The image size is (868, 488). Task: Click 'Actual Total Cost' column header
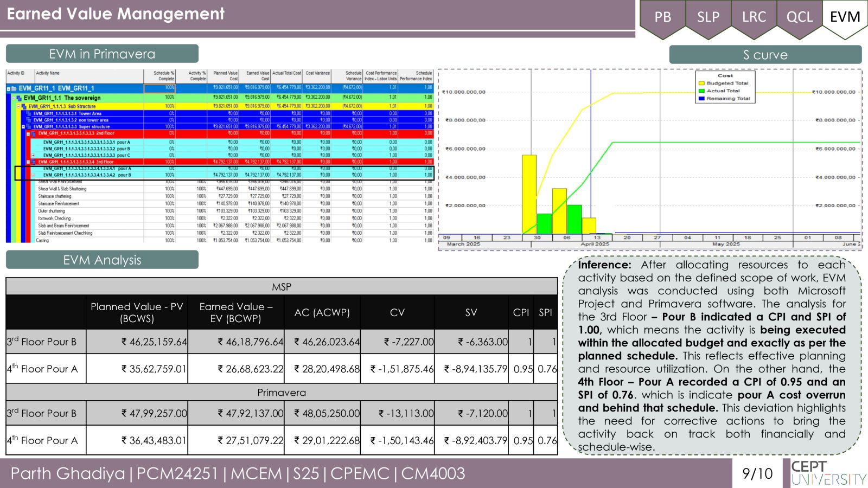point(286,76)
